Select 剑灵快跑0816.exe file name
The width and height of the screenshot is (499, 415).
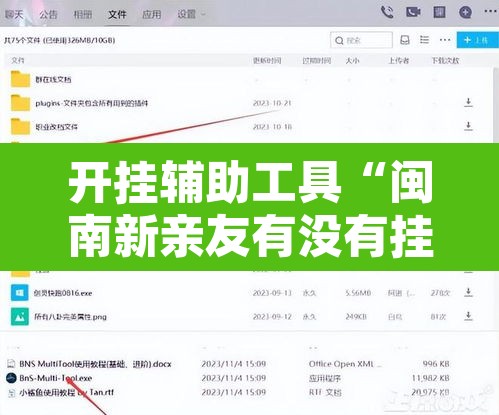click(63, 293)
